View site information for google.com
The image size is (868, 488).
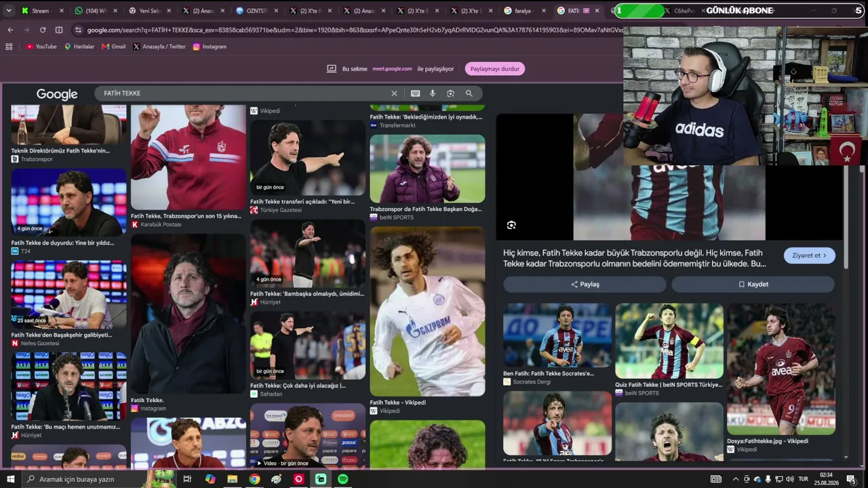tap(79, 30)
